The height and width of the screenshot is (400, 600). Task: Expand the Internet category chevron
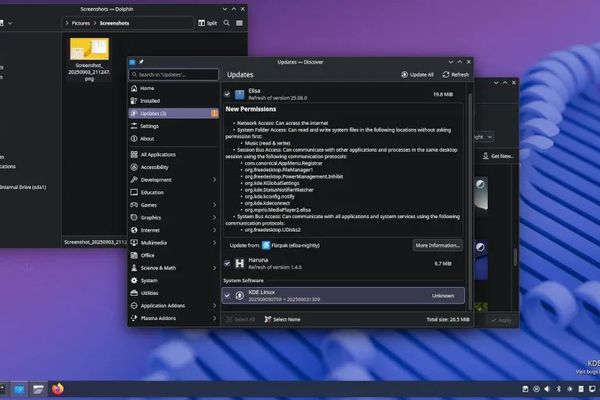click(214, 230)
